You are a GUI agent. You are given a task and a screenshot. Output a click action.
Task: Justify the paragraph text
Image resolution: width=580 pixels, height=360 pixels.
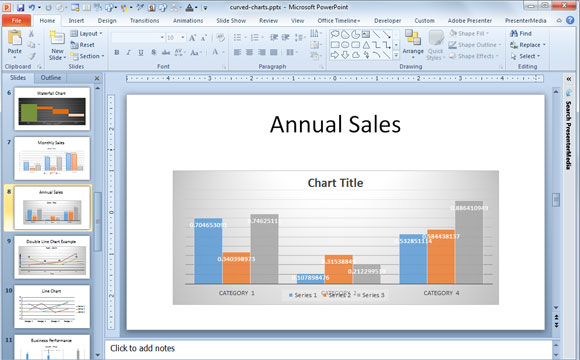coord(274,53)
